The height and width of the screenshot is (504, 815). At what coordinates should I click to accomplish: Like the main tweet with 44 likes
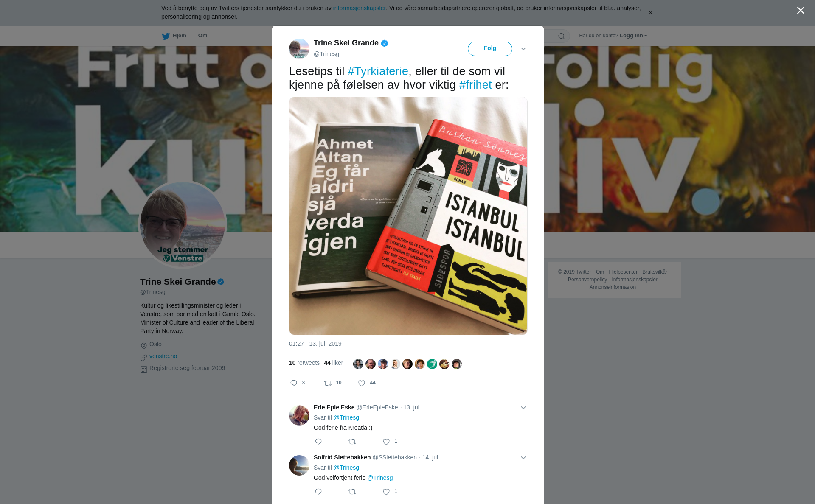coord(362,383)
